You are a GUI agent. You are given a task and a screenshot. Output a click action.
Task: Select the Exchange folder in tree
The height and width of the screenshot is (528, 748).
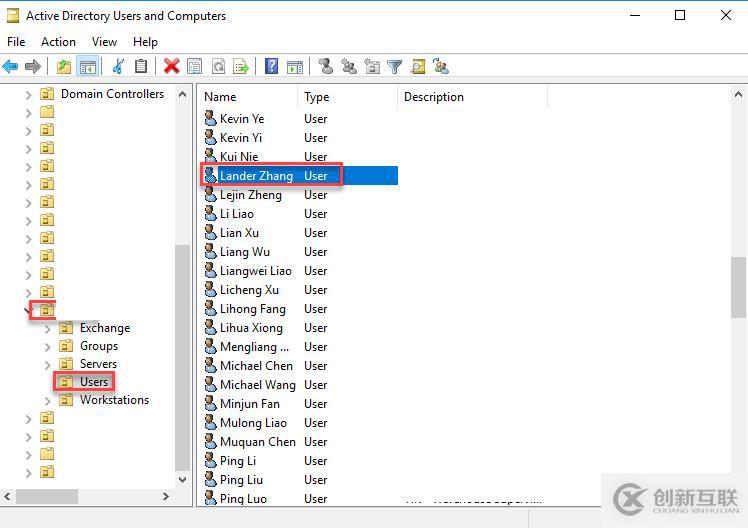[x=105, y=328]
